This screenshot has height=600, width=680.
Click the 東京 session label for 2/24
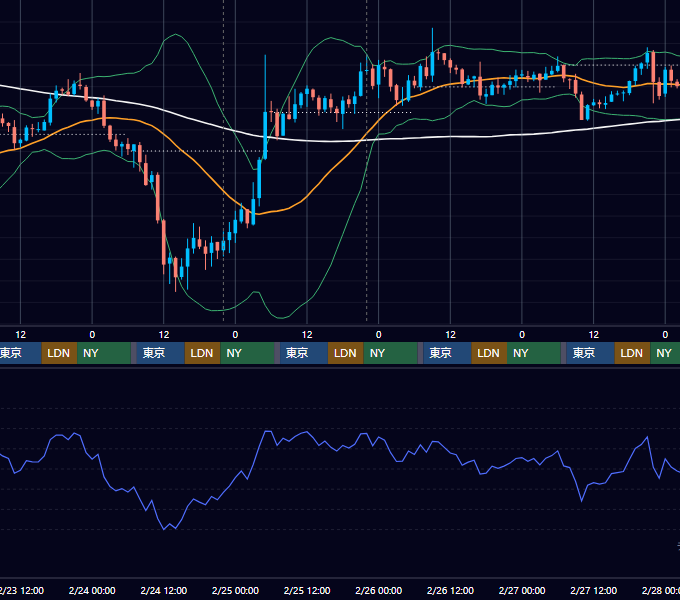click(x=160, y=353)
